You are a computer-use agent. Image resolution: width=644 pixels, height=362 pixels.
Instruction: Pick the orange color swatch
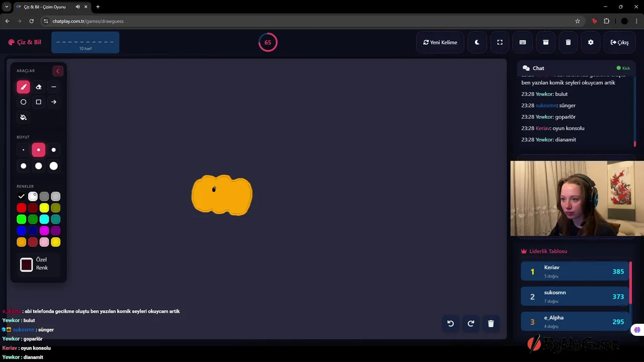(x=21, y=242)
